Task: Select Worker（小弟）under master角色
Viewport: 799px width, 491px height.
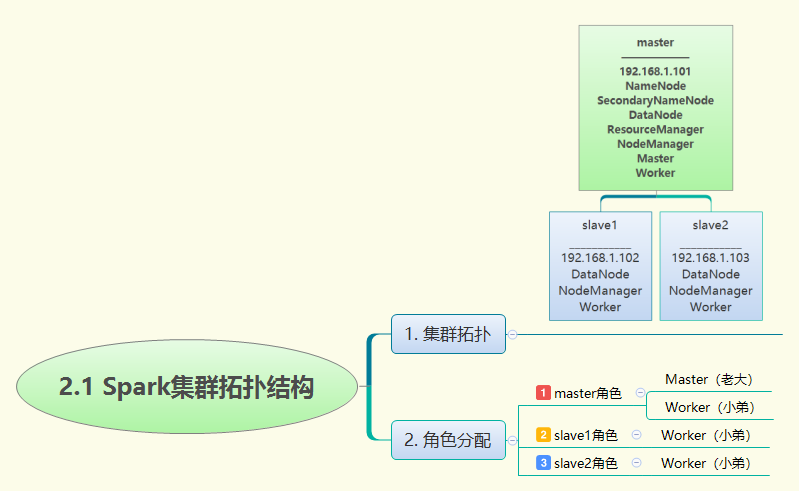Action: 710,407
